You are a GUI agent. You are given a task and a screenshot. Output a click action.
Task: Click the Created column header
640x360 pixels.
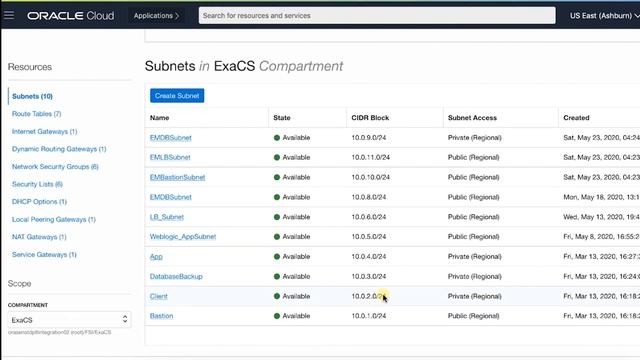click(x=576, y=118)
